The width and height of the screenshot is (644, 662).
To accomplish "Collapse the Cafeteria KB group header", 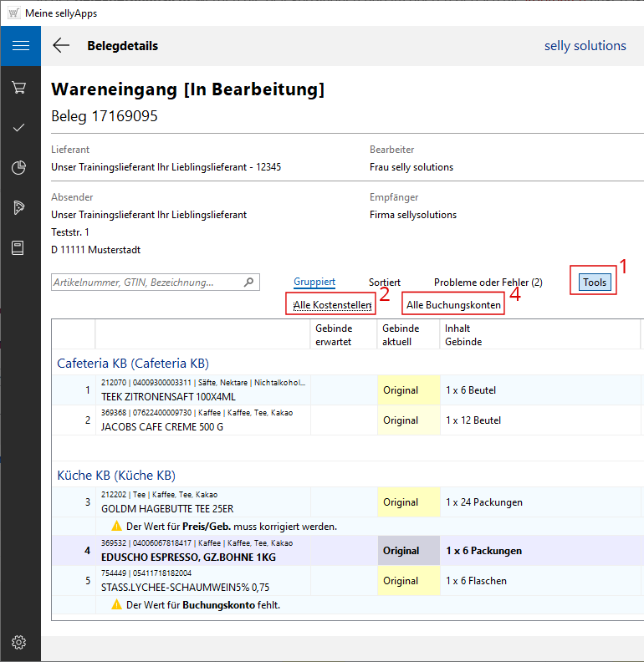I will (x=132, y=363).
